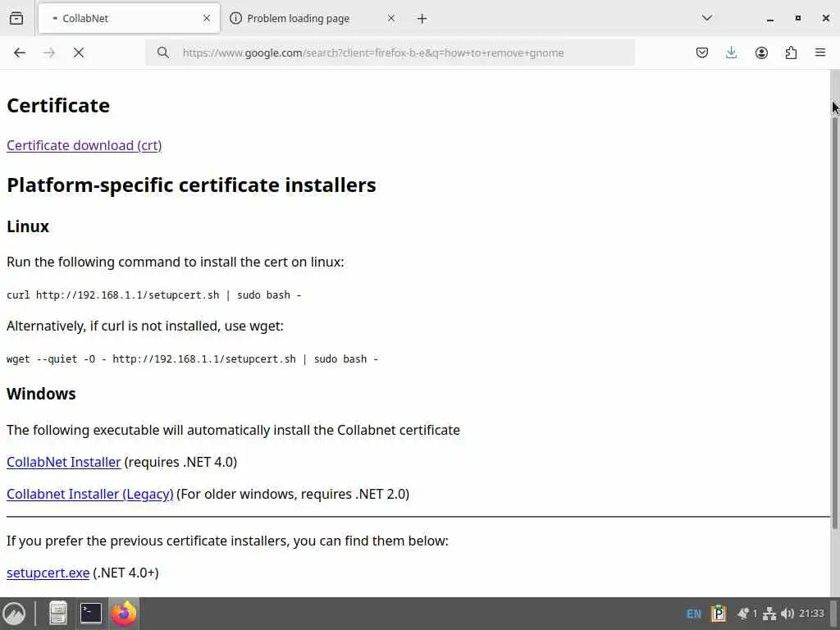Click the search magnifier in the address bar
840x630 pixels.
pyautogui.click(x=163, y=52)
